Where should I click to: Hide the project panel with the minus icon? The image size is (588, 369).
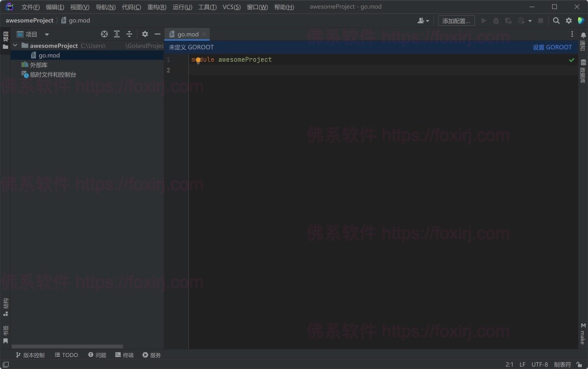click(157, 34)
